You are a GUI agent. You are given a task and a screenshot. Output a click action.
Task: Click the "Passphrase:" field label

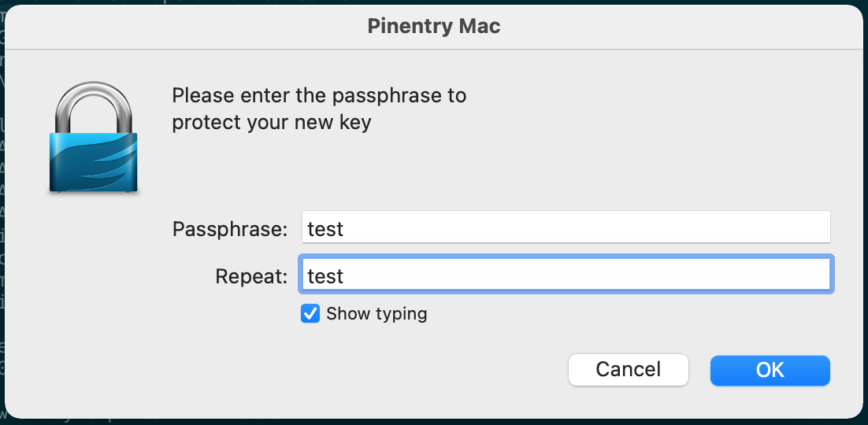click(230, 230)
